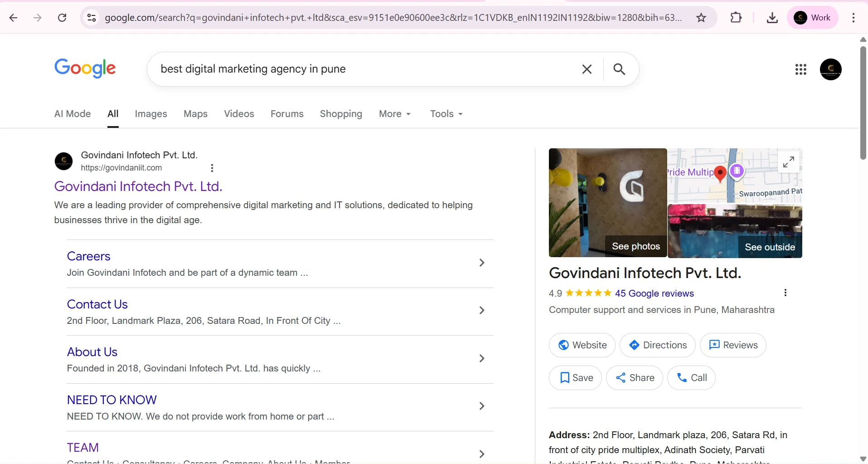Submit search with magnifier icon
This screenshot has width=868, height=464.
[x=620, y=69]
